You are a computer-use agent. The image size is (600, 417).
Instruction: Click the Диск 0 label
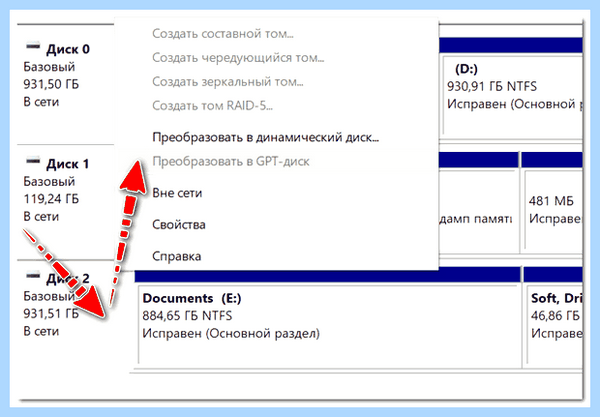(x=68, y=49)
